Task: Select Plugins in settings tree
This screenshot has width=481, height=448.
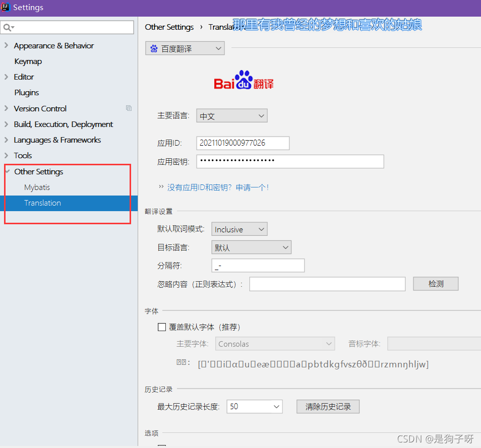Action: click(x=27, y=93)
